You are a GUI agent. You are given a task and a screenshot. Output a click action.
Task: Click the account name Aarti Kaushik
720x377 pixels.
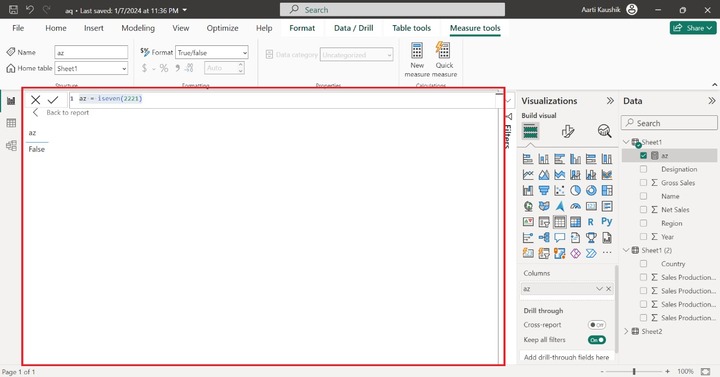601,10
